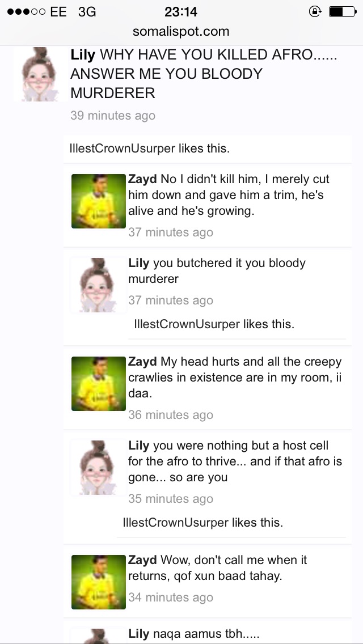Tap Lily's avatar beside the host cell comment
Screen dimensions: 363x644
[98, 468]
